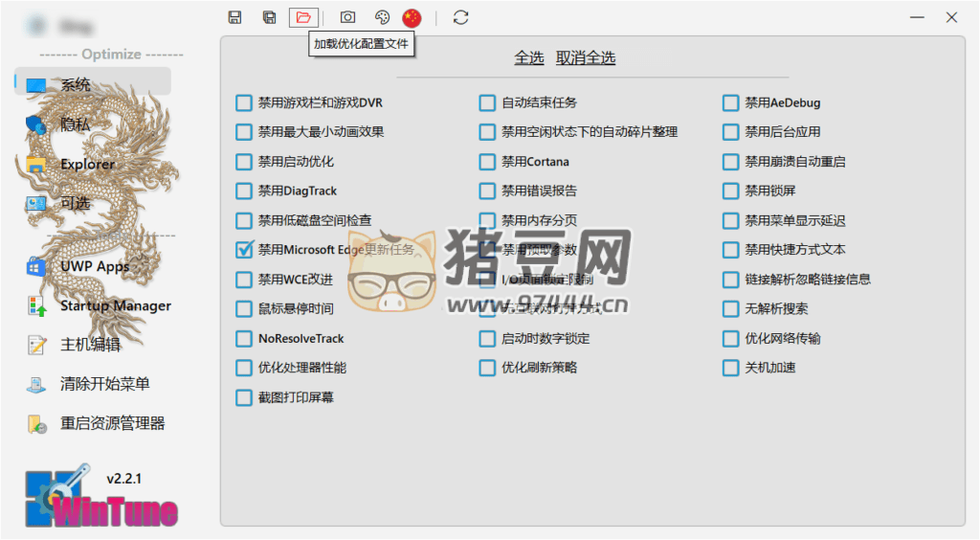Click the 取消全选 deselect-all link
Screen dimensions: 980x540
[x=586, y=58]
